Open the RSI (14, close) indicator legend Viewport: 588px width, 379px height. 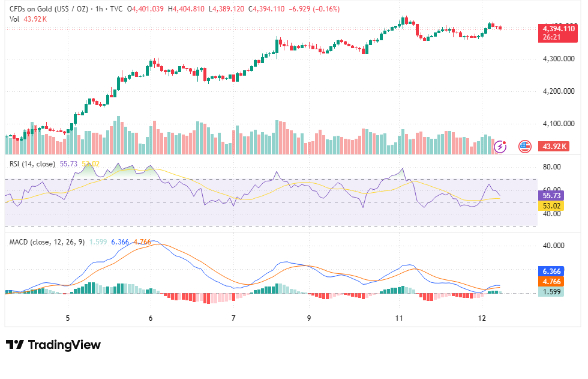(32, 163)
